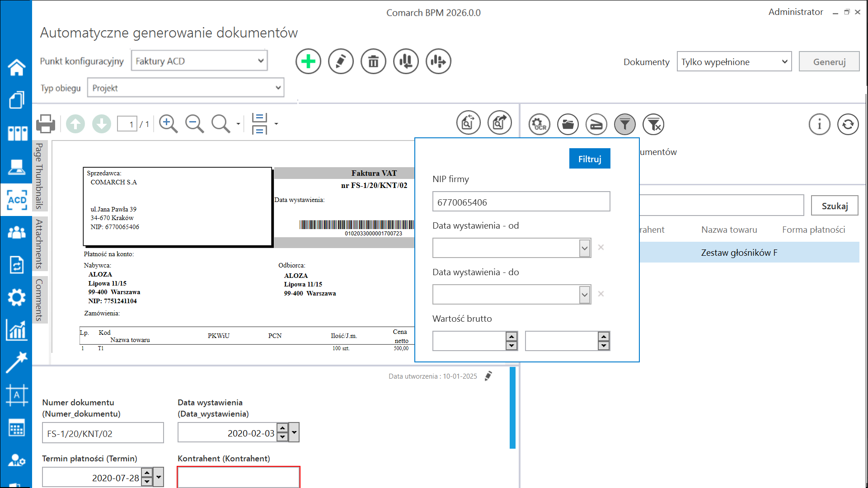Click the clear filter funnel icon
868x488 pixels.
click(x=653, y=124)
